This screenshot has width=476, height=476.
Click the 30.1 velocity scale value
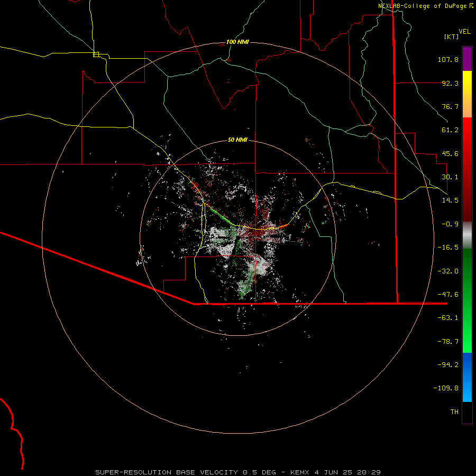coord(450,177)
